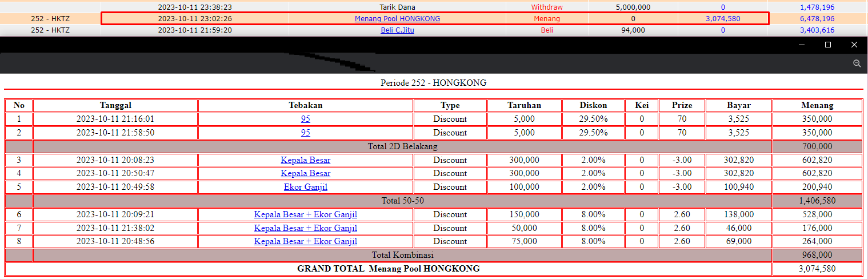Select the date 2023-10-11 21:58:50
The image size is (868, 279).
tap(115, 133)
